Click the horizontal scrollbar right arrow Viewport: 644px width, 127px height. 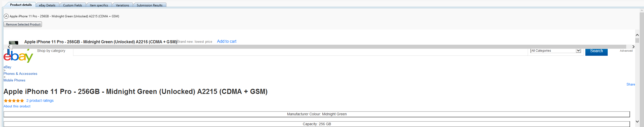point(633,47)
